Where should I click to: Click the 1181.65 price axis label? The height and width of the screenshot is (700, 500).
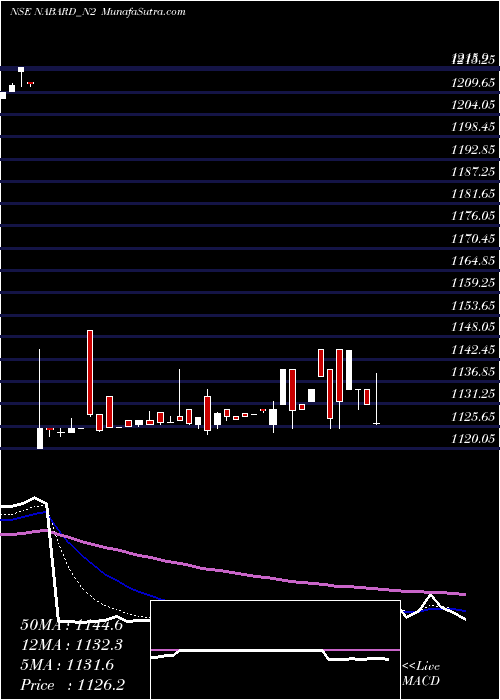pos(473,194)
